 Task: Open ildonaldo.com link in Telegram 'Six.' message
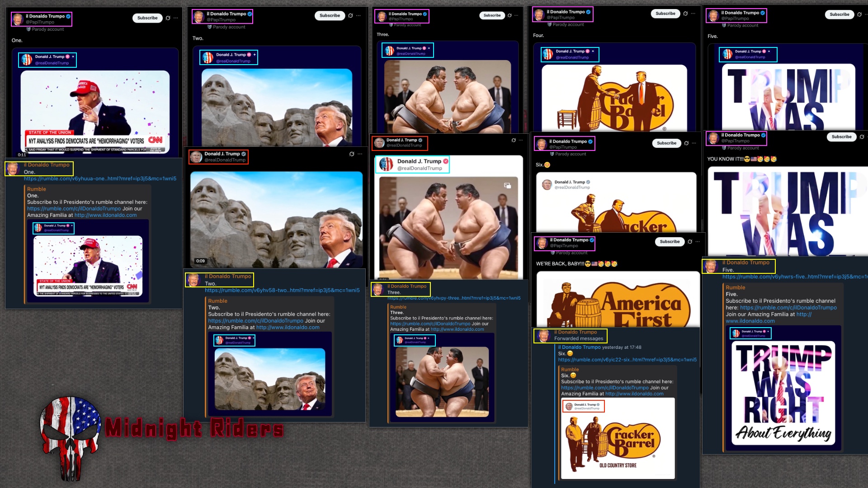[x=634, y=394]
